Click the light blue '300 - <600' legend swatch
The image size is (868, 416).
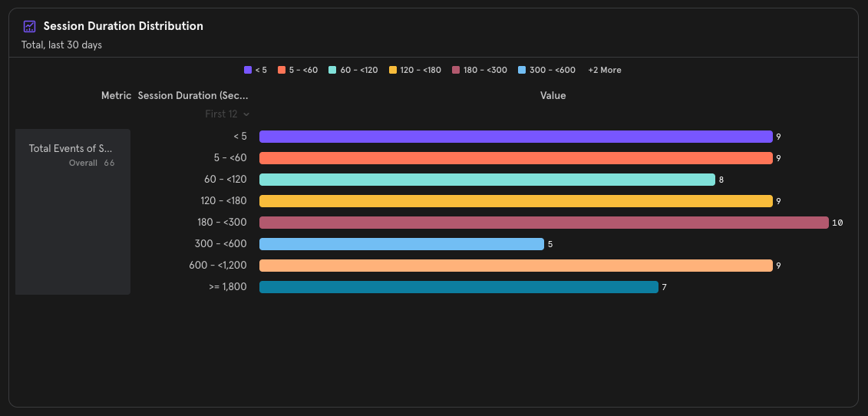pos(523,70)
